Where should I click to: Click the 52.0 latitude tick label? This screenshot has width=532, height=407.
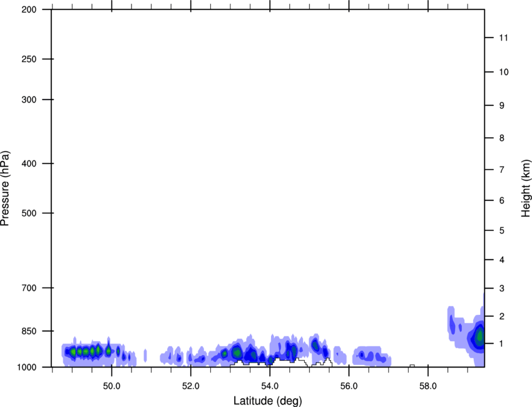pyautogui.click(x=191, y=386)
